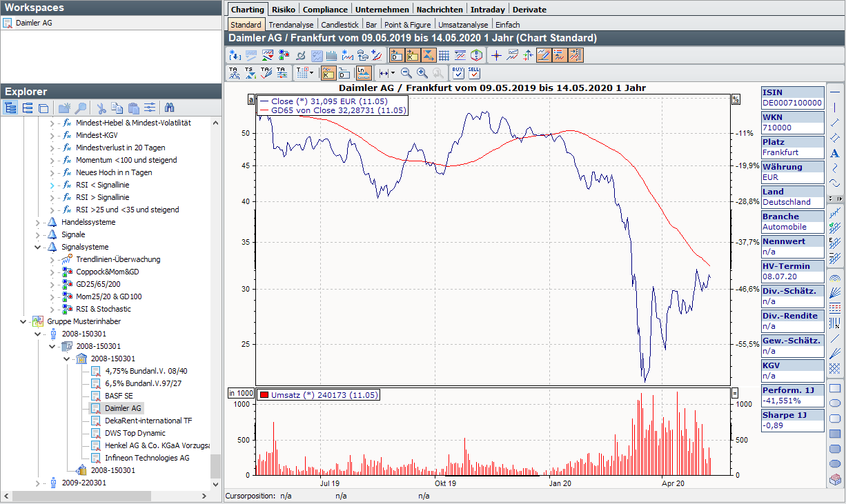Click the grid display icon in toolbar
The width and height of the screenshot is (846, 504).
tap(444, 55)
